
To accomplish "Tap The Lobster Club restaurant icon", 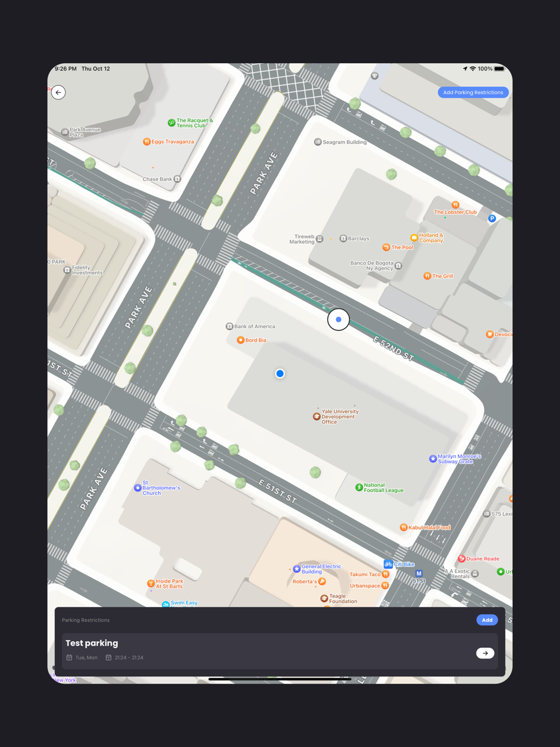I will (x=455, y=205).
